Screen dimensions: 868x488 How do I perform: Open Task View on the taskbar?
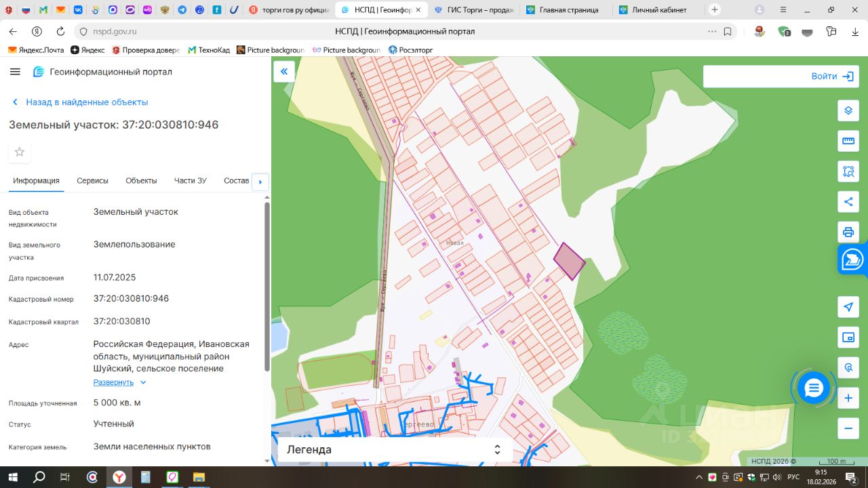[65, 477]
